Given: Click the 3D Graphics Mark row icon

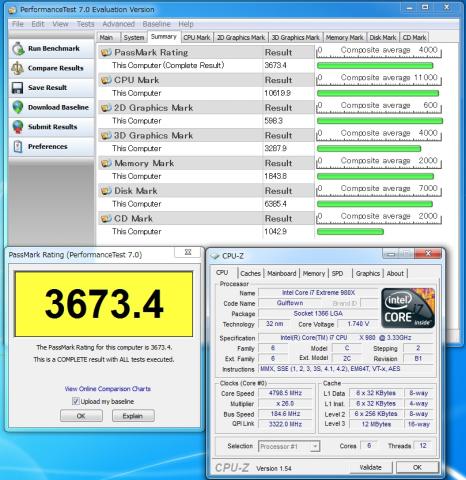Looking at the screenshot, I should pyautogui.click(x=106, y=136).
